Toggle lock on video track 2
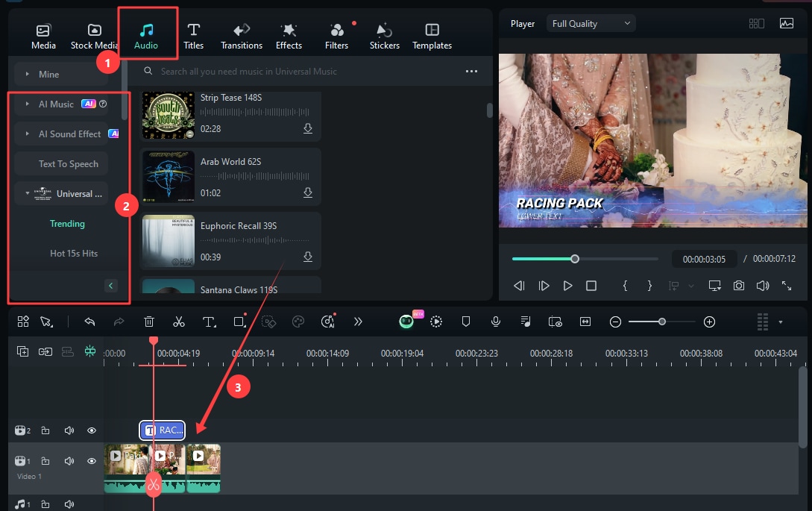 pos(45,430)
